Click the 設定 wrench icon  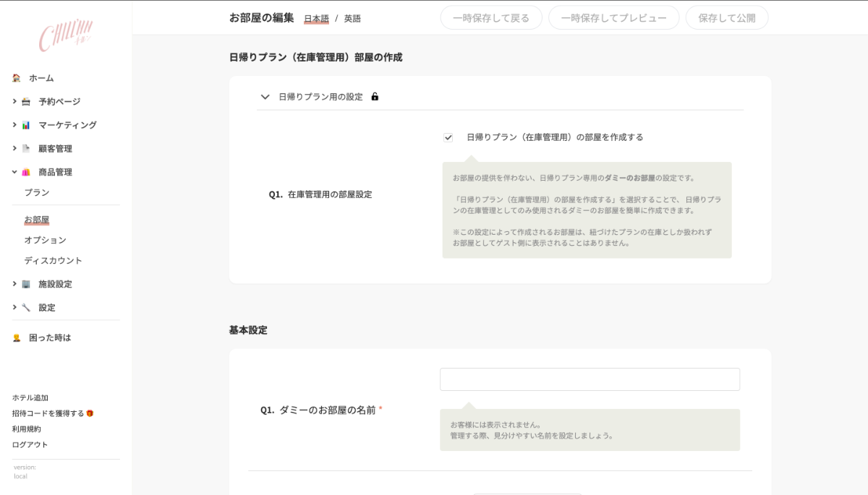pyautogui.click(x=26, y=308)
